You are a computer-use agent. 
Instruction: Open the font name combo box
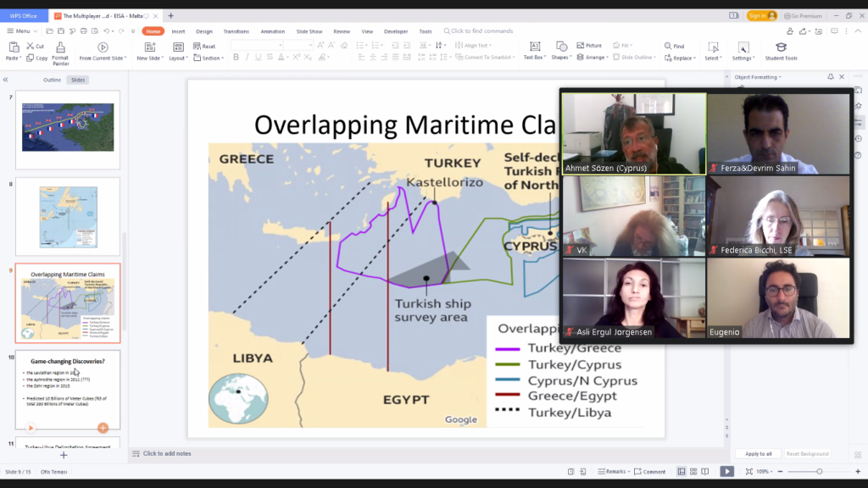click(258, 46)
